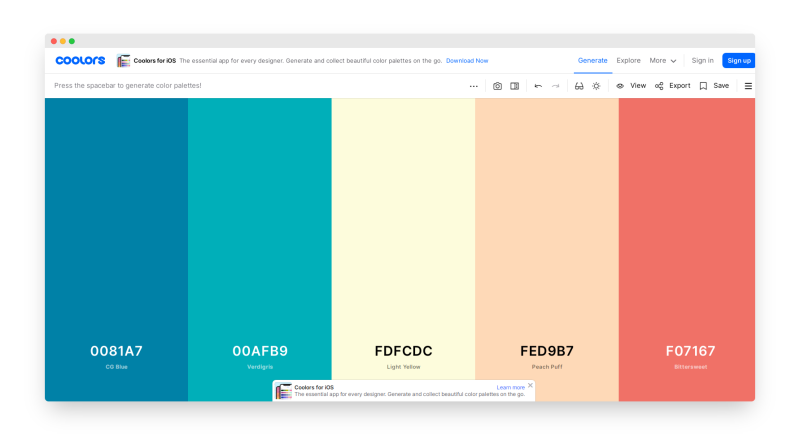The height and width of the screenshot is (435, 800).
Task: Open the hamburger menu icon
Action: coord(748,86)
